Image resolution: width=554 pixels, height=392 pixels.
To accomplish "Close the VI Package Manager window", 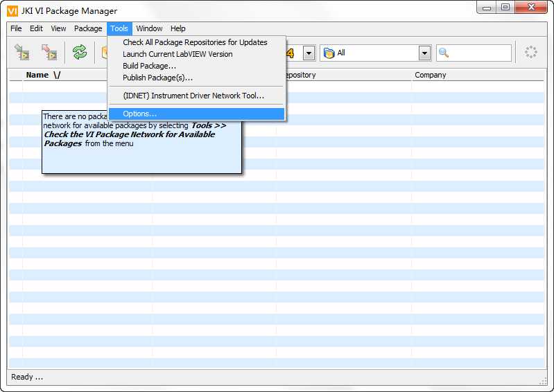I will (x=531, y=8).
